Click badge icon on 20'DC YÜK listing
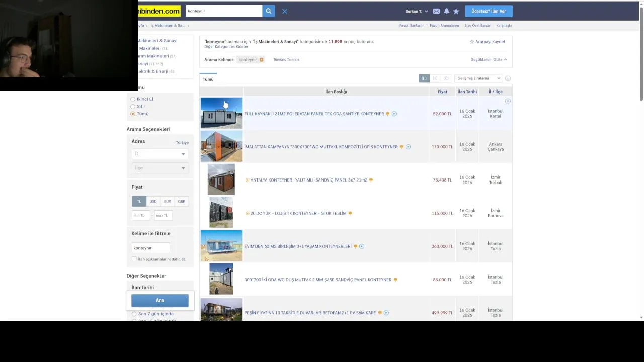 pos(350,213)
